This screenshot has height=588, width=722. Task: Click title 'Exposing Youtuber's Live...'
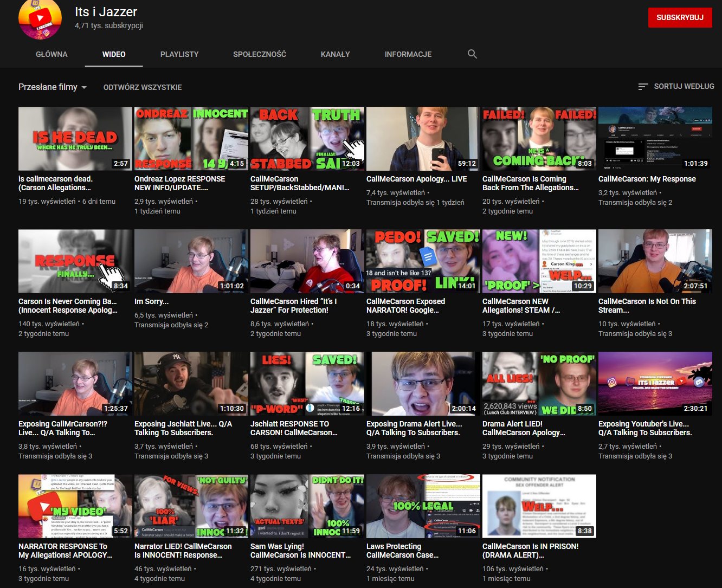click(645, 428)
